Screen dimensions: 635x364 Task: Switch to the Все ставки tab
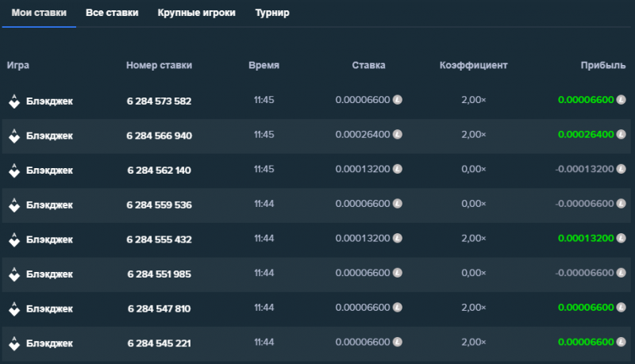(112, 13)
